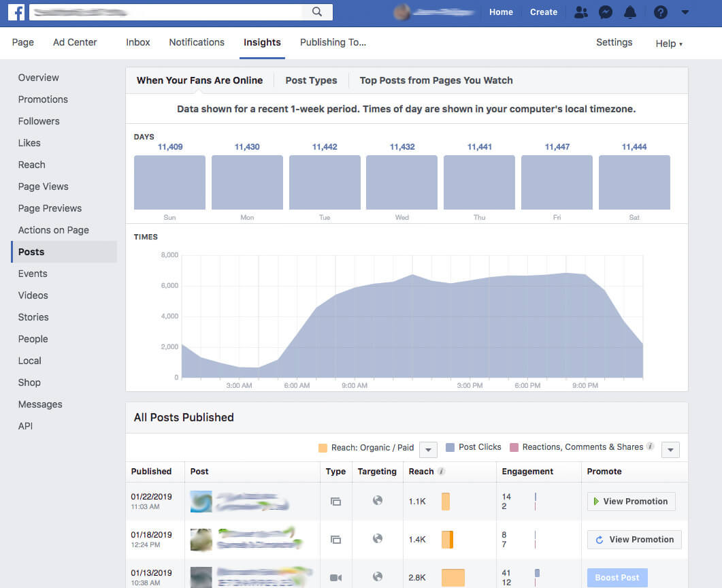
Task: Switch to the Post Types tab
Action: tap(310, 80)
